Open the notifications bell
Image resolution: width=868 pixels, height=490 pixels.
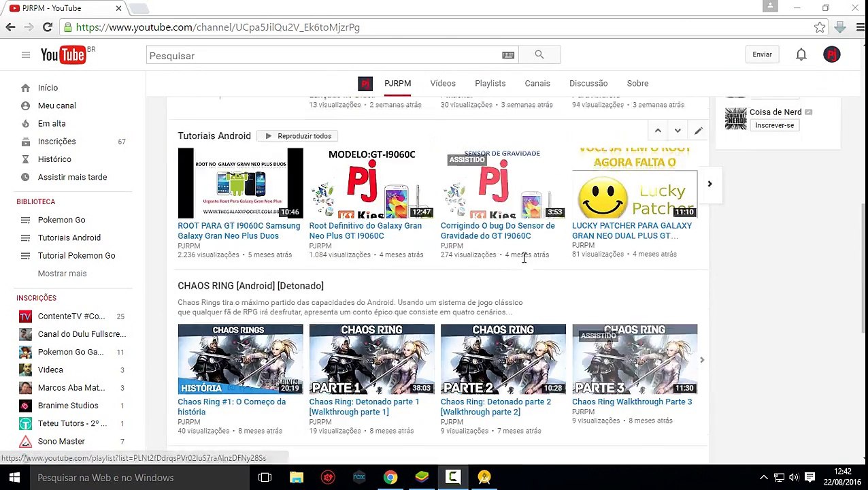pyautogui.click(x=801, y=54)
